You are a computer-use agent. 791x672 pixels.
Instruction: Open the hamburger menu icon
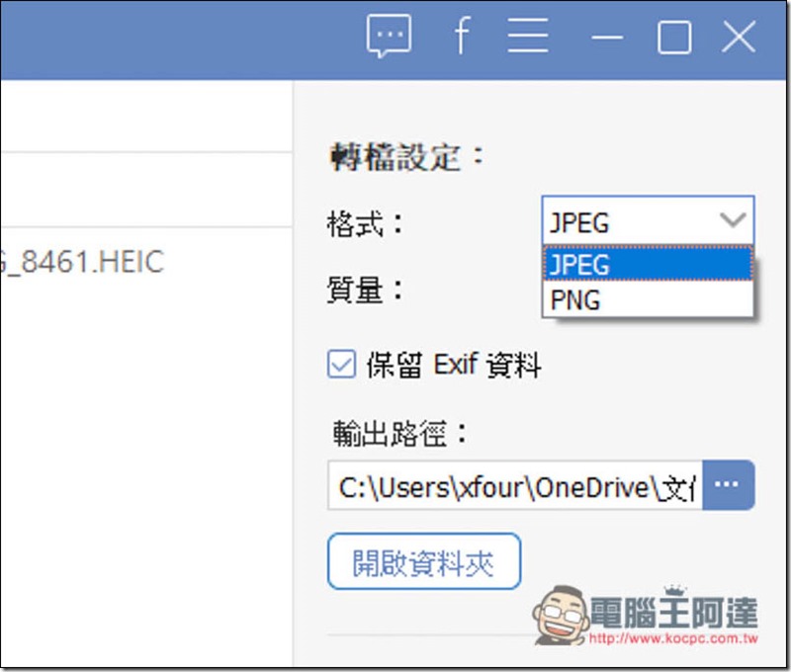pyautogui.click(x=527, y=36)
